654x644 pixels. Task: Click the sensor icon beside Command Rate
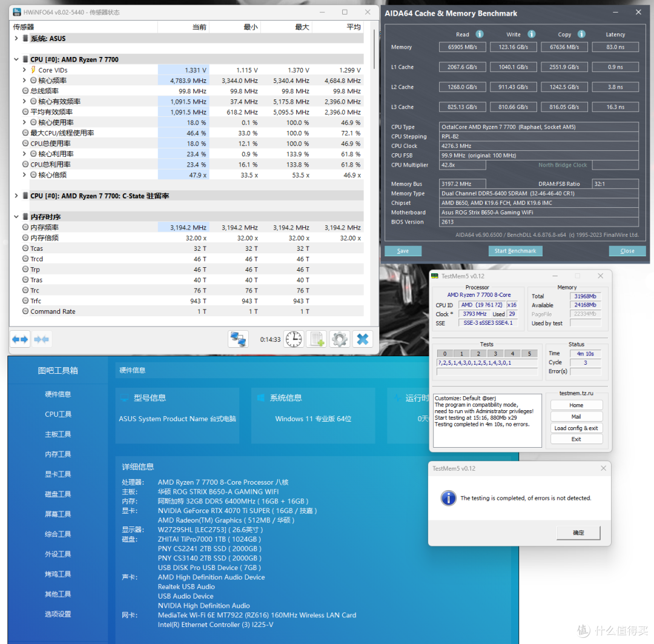coord(25,311)
